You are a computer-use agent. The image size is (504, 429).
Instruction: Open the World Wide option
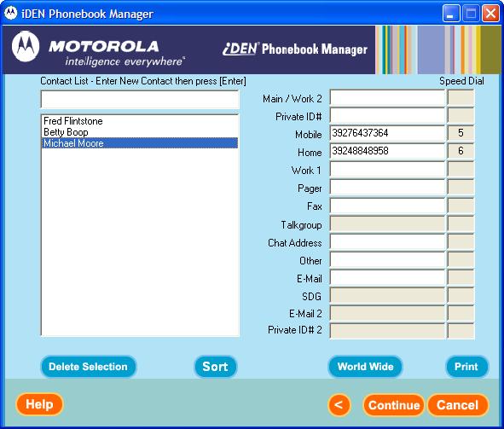(x=365, y=367)
